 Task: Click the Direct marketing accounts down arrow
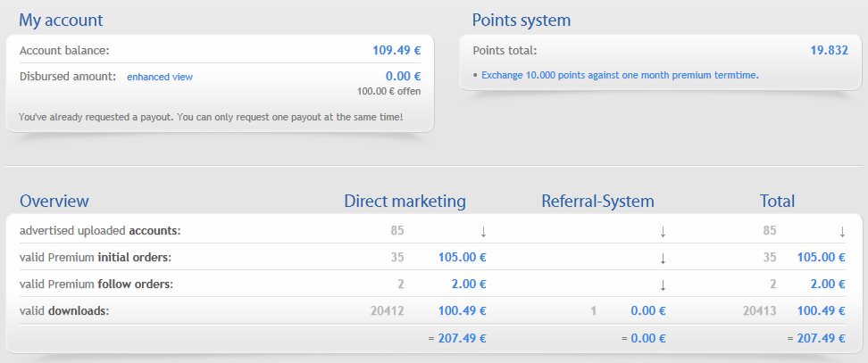point(483,231)
